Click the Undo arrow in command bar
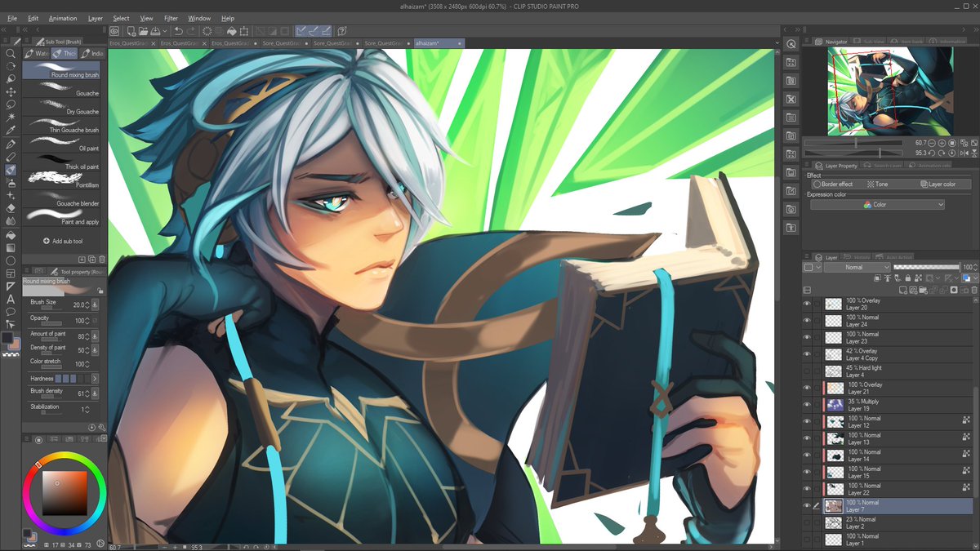The height and width of the screenshot is (551, 980). click(x=178, y=31)
